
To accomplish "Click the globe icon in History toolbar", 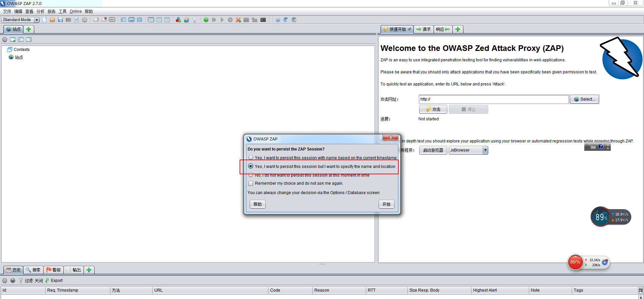I will point(13,281).
